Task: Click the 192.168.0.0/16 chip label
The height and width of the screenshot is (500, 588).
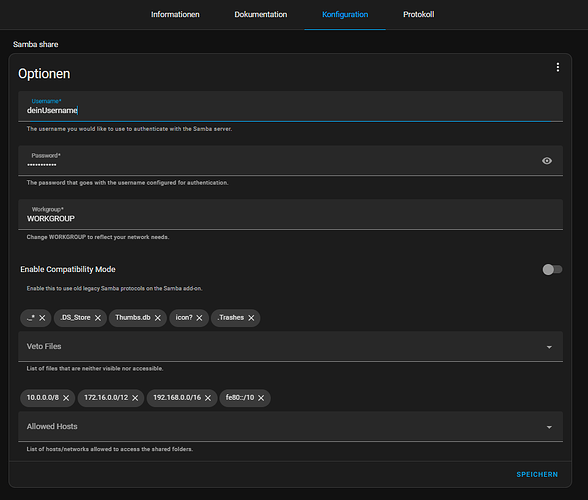Action: [x=177, y=397]
